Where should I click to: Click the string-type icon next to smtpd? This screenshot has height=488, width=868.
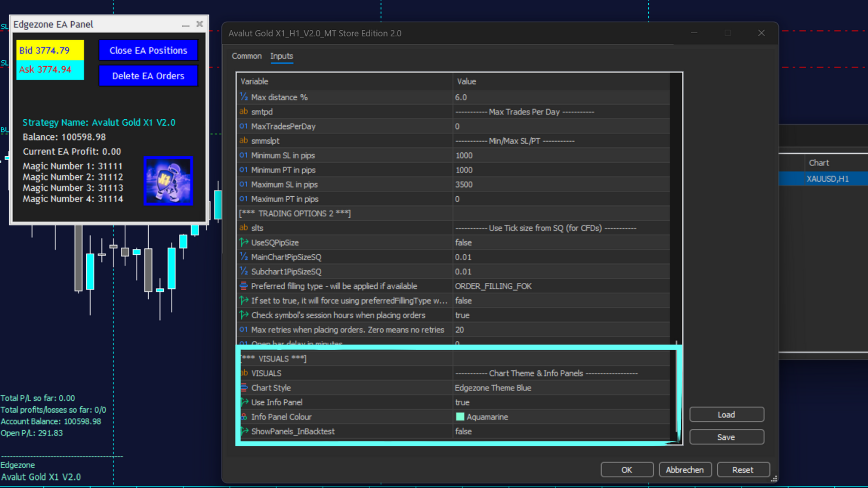[x=244, y=112]
